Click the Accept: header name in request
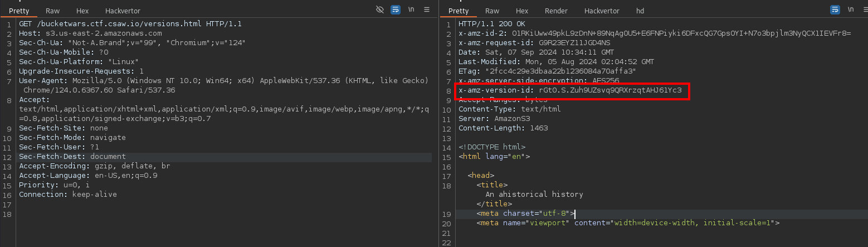The width and height of the screenshot is (868, 247). click(35, 100)
